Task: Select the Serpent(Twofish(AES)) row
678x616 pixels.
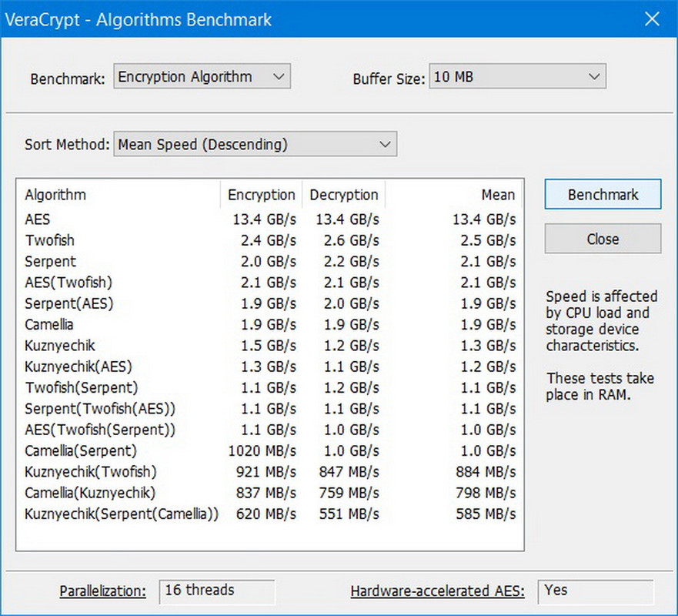Action: (x=270, y=408)
